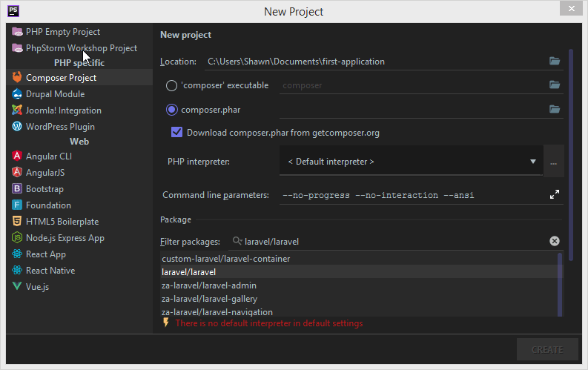Click the PHP interpreter dropdown arrow
The image size is (588, 370).
(x=533, y=161)
